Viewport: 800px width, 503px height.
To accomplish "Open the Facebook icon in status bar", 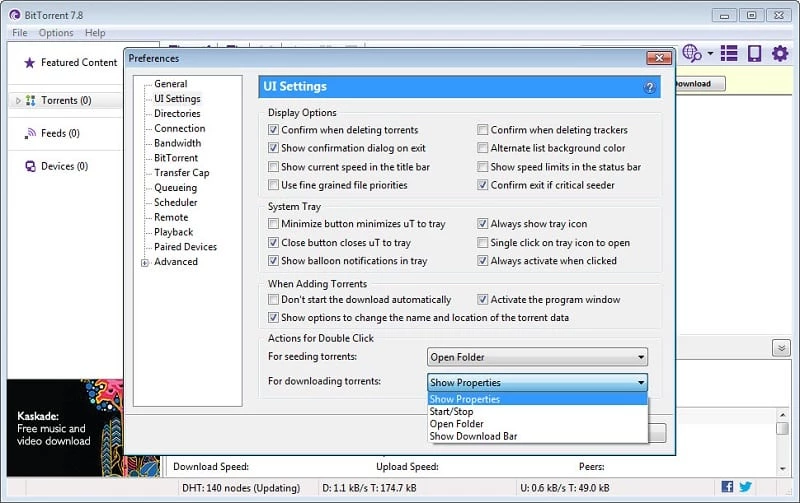I will [726, 487].
